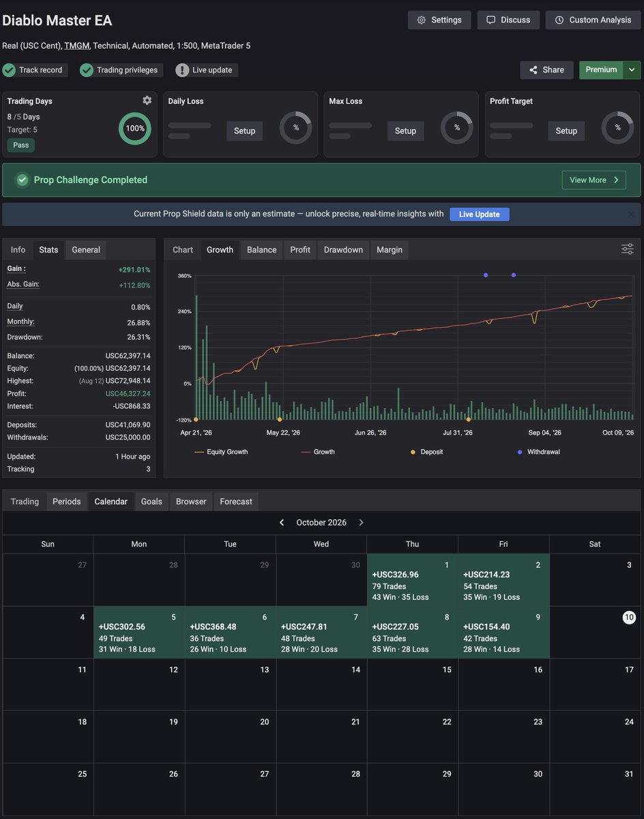This screenshot has height=819, width=644.
Task: Toggle Growth legend series
Action: click(x=318, y=452)
